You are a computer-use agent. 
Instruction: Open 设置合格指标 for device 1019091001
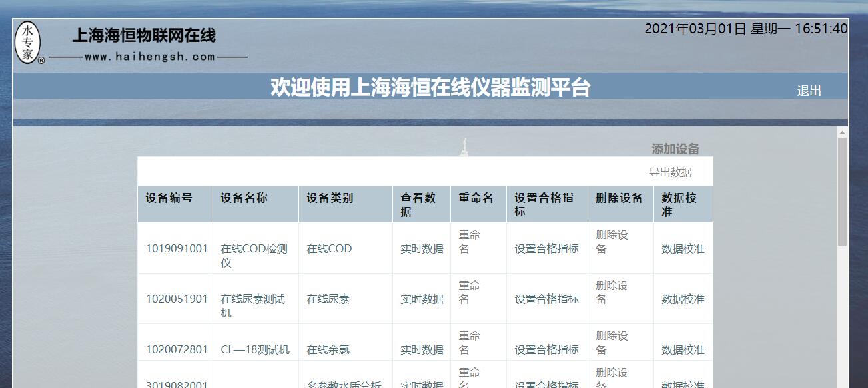[x=546, y=249]
